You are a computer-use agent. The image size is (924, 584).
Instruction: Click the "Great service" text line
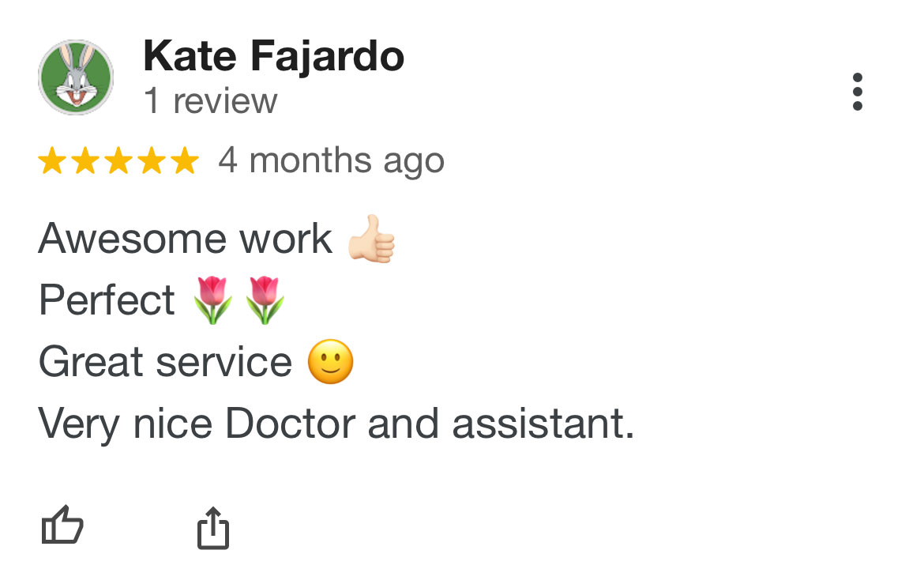[165, 362]
